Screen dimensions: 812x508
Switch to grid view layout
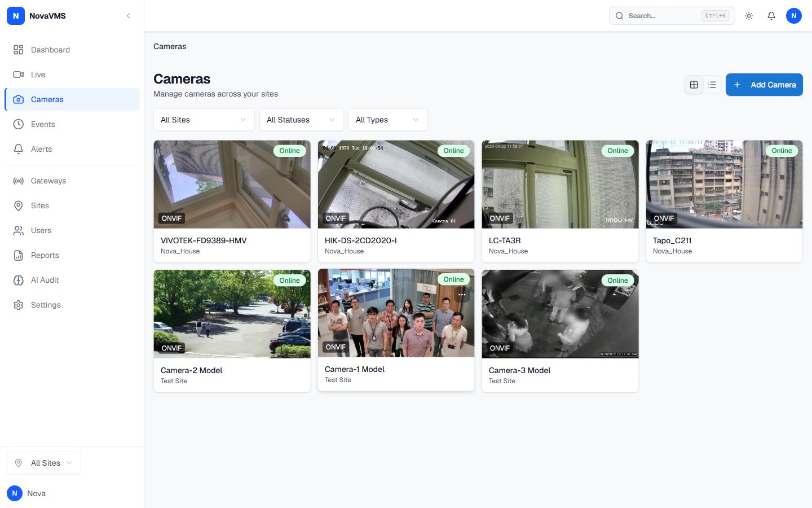(694, 85)
